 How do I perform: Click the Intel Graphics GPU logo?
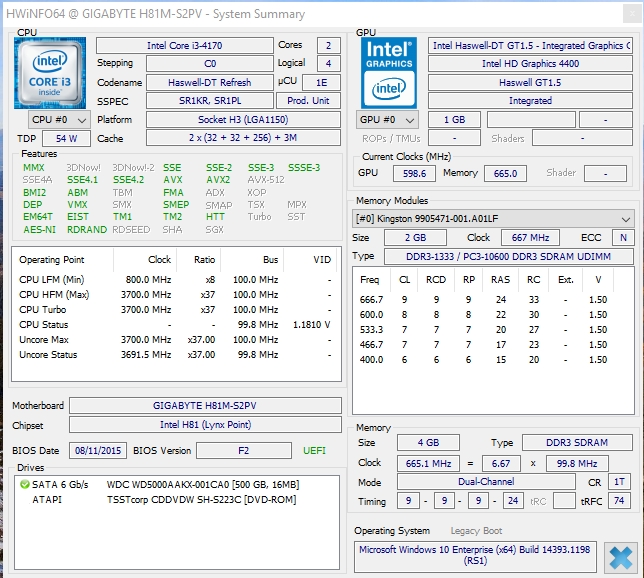[x=388, y=72]
